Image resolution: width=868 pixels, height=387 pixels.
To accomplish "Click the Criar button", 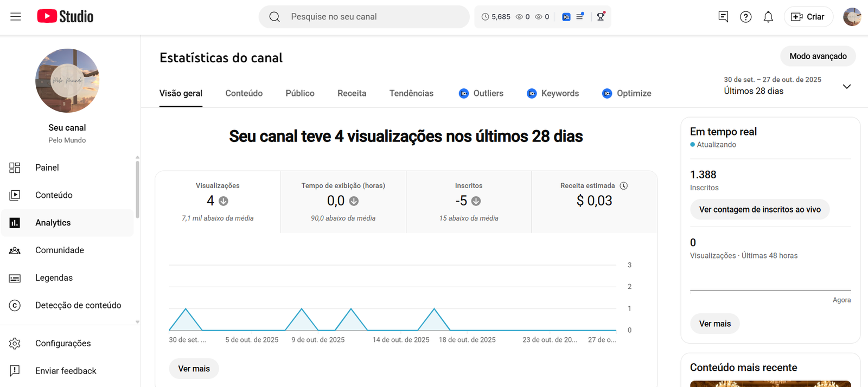I will pyautogui.click(x=808, y=17).
